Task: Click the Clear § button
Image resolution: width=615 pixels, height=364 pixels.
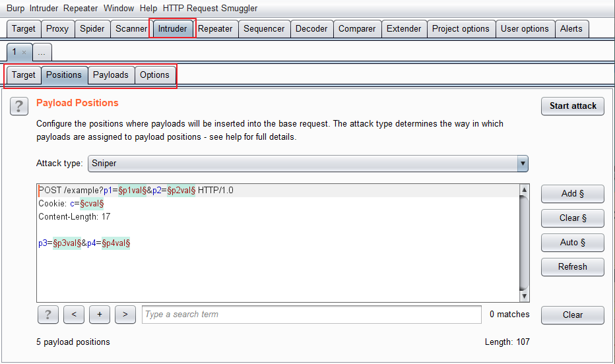Action: [573, 218]
